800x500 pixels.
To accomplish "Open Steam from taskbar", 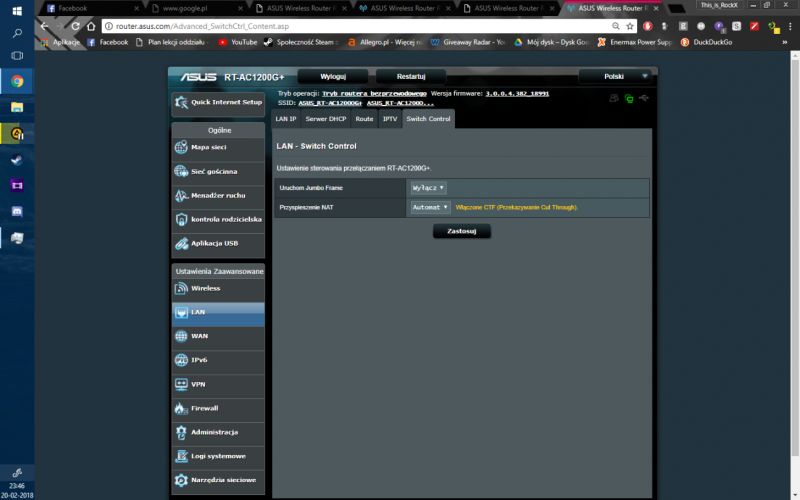I will [17, 160].
